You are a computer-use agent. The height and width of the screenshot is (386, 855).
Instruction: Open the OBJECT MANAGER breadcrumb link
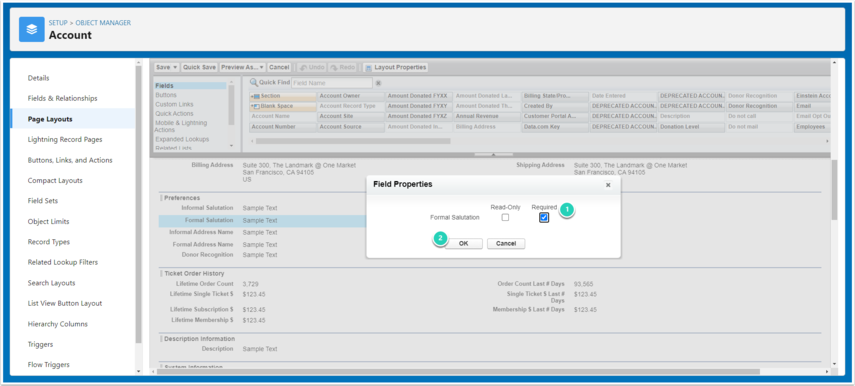(x=103, y=23)
